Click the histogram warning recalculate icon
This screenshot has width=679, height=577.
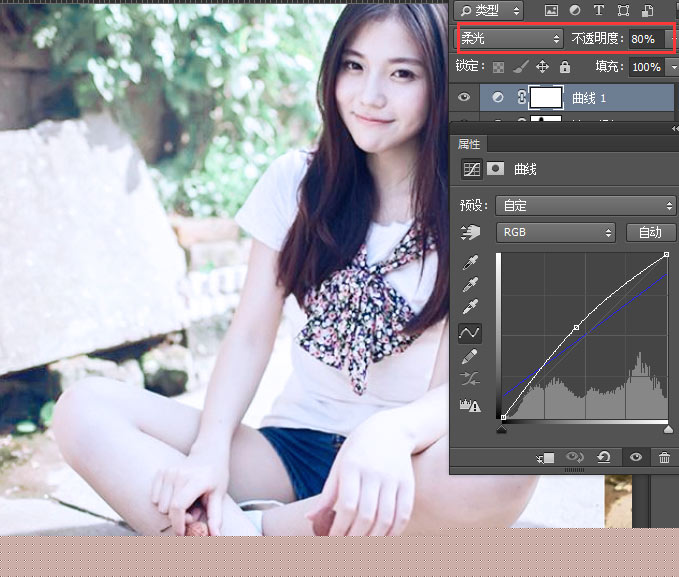click(470, 405)
